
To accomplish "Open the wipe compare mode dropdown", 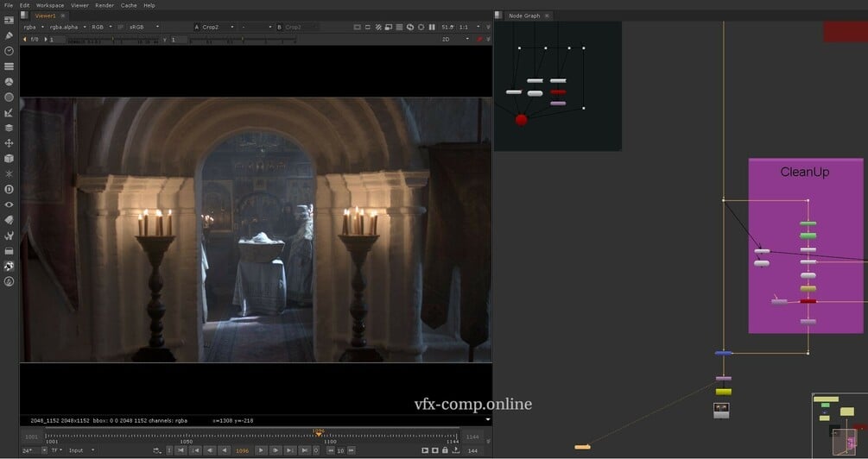I will tap(256, 27).
